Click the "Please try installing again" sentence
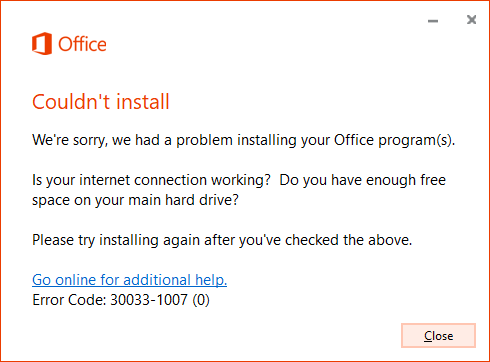The height and width of the screenshot is (362, 490). point(222,240)
